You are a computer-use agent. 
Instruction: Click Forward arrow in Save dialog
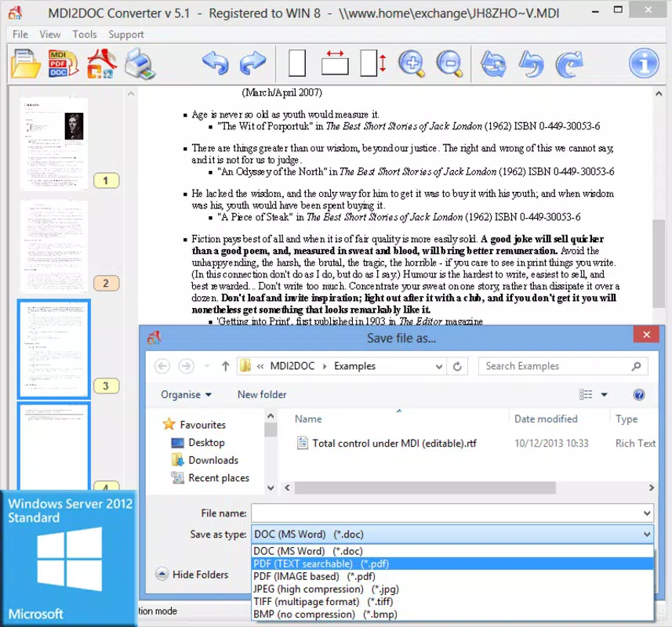click(x=186, y=366)
